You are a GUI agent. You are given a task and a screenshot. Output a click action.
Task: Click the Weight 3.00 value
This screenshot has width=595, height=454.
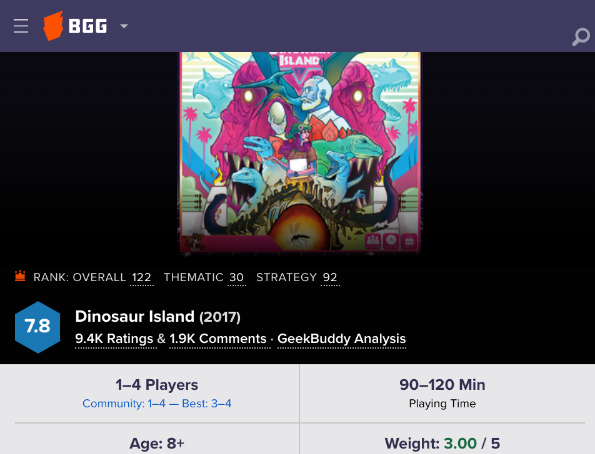point(460,443)
